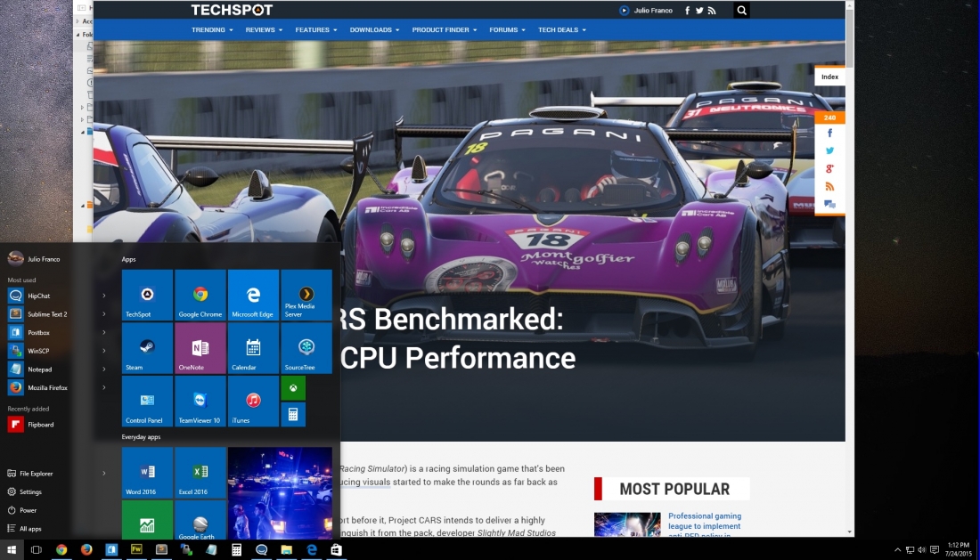
Task: Open Settings from the Start menu
Action: 24,492
